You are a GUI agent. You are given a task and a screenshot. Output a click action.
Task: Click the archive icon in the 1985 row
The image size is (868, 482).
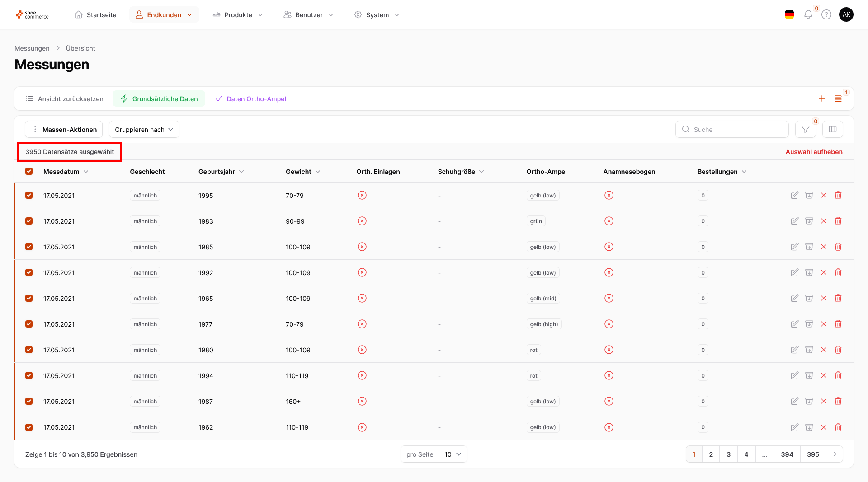pyautogui.click(x=809, y=247)
